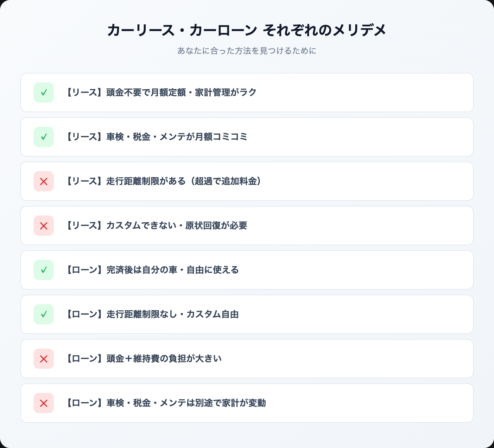Image resolution: width=494 pixels, height=448 pixels.
Task: Click the red cross icon beside 別途で家計が変動
Action: [44, 403]
